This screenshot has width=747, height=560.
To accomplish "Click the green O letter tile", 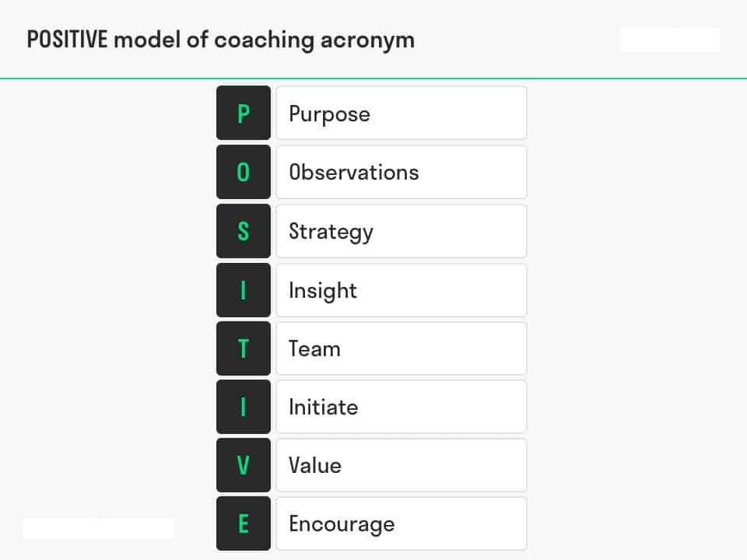I will [244, 172].
